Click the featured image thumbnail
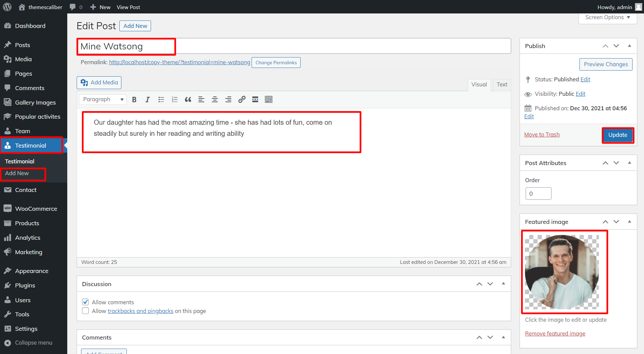 [562, 272]
